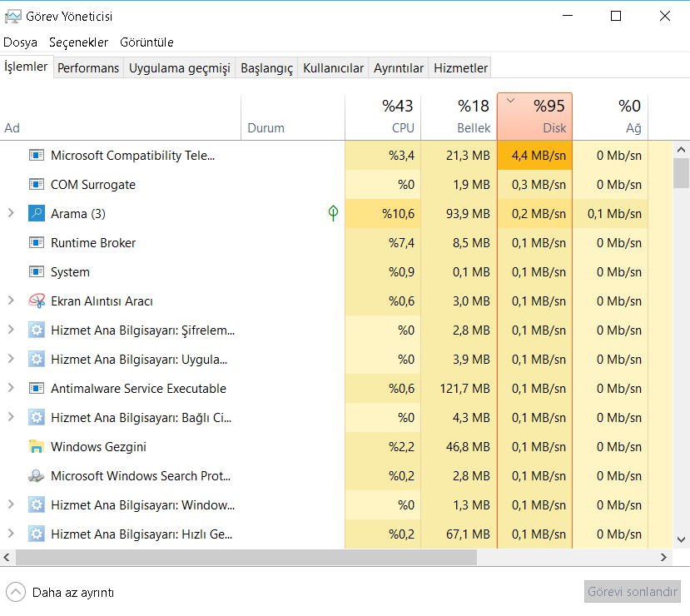Click Daha az ayrıntı to collapse details
Screen dimensions: 690x616
click(72, 593)
